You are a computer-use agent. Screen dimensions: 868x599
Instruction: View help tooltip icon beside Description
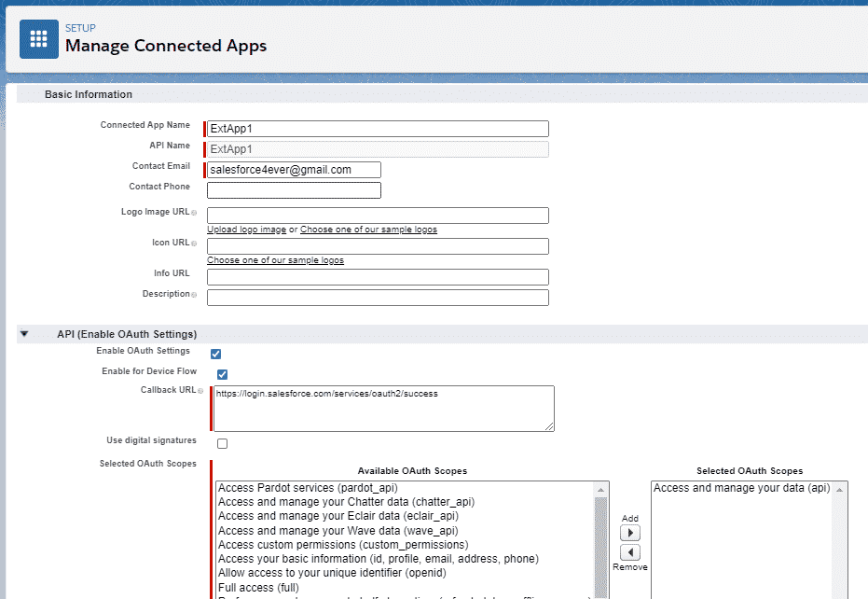[194, 294]
